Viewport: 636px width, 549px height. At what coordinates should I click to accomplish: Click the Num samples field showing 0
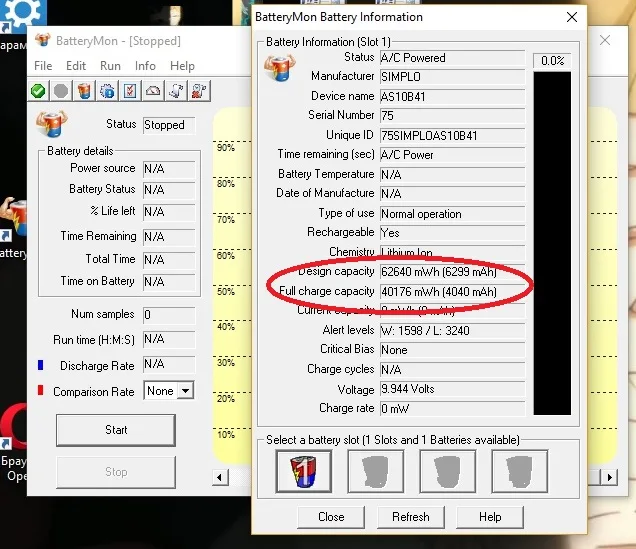169,315
